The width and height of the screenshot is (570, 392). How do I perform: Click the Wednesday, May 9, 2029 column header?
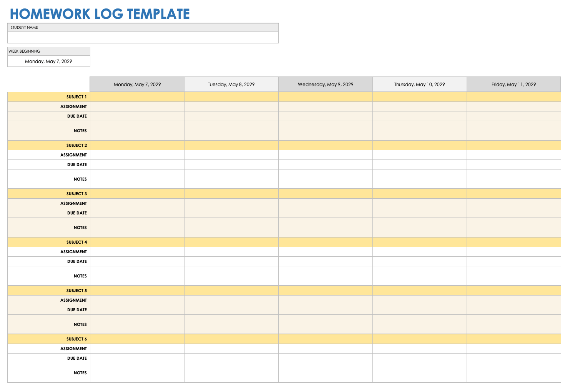tap(326, 85)
